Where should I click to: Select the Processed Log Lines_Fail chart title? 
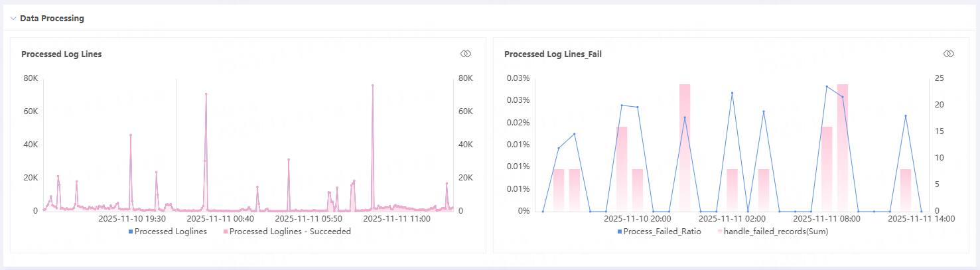(553, 54)
